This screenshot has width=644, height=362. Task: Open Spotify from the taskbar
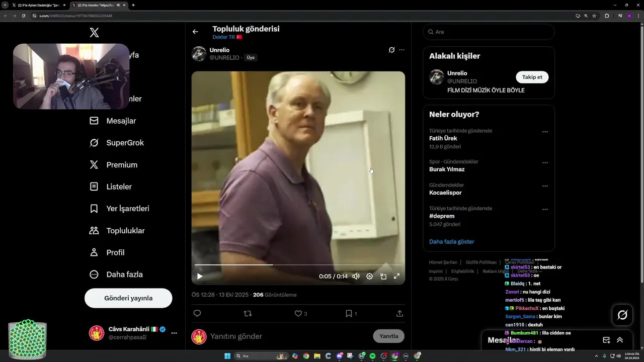[372, 356]
